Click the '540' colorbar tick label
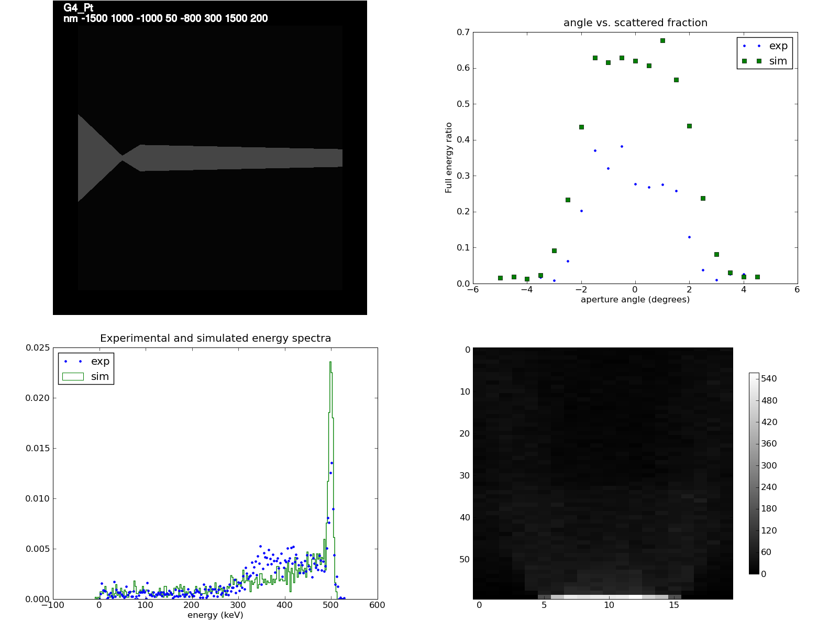This screenshot has width=840, height=631. [x=769, y=378]
